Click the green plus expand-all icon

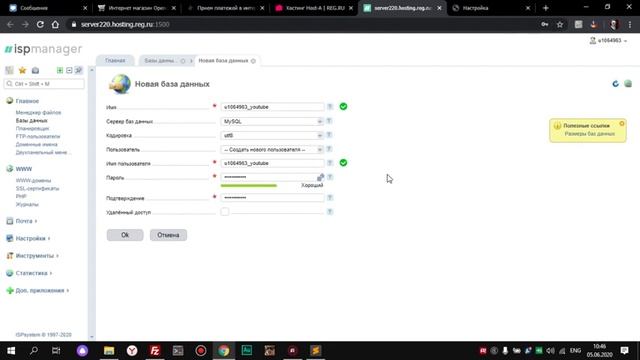pyautogui.click(x=60, y=70)
